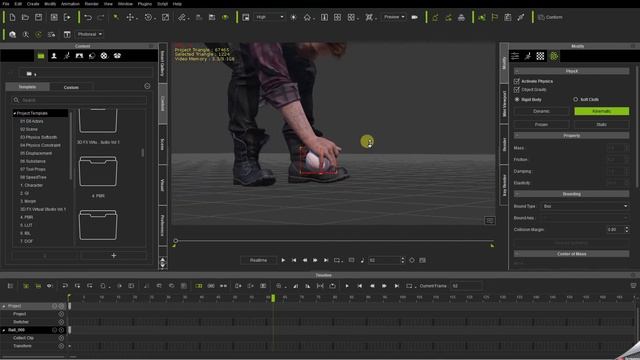
Task: Save the project with the disk icon
Action: [x=38, y=17]
